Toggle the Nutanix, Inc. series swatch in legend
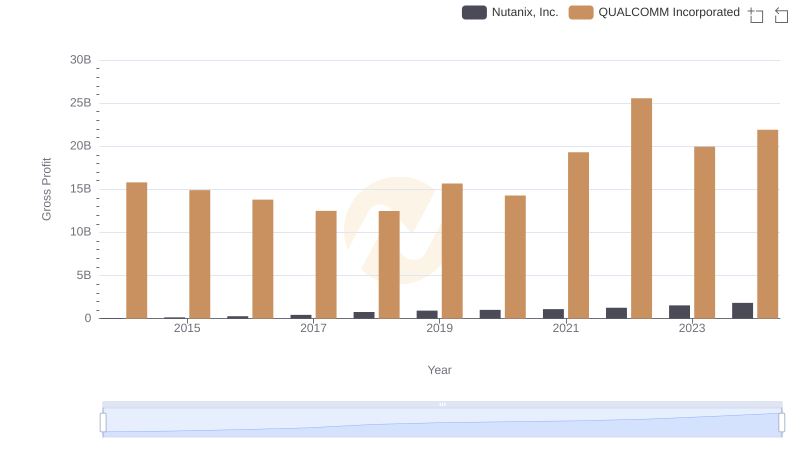The height and width of the screenshot is (461, 800). pyautogui.click(x=474, y=12)
